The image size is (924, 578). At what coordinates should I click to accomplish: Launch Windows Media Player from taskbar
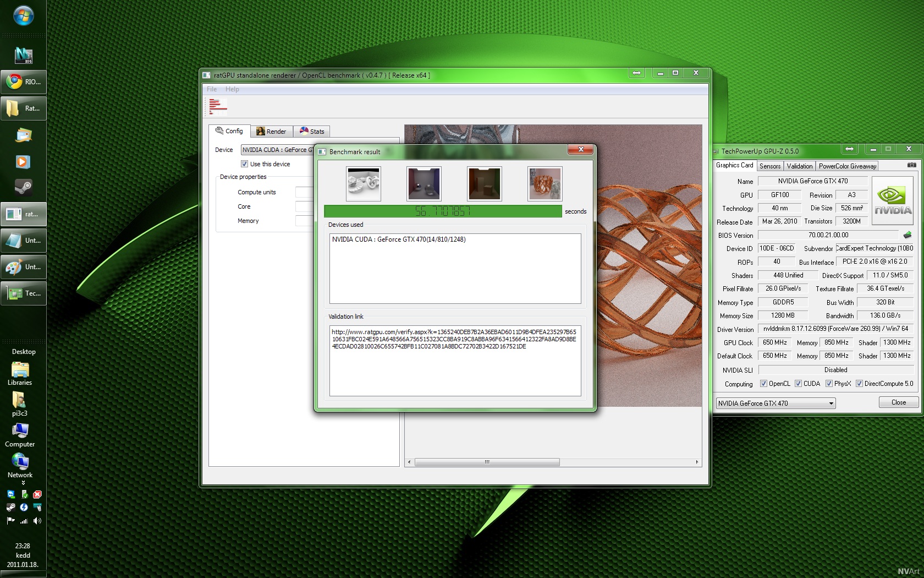pos(23,161)
